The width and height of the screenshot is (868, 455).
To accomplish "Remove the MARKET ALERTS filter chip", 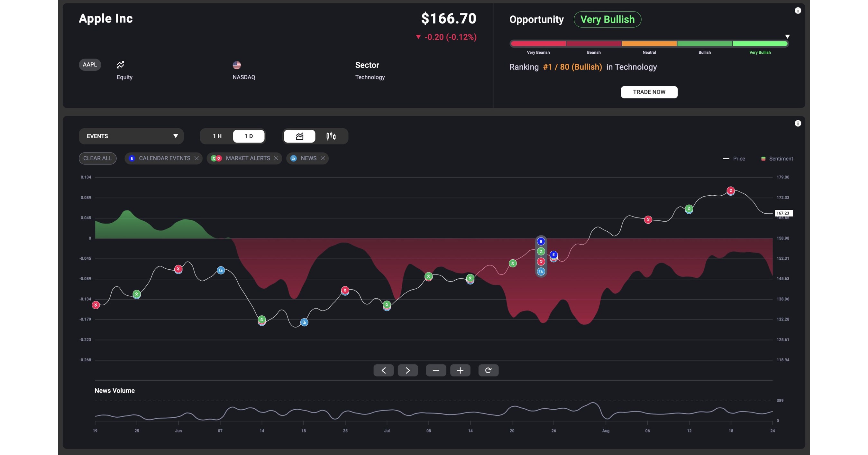I will click(276, 158).
